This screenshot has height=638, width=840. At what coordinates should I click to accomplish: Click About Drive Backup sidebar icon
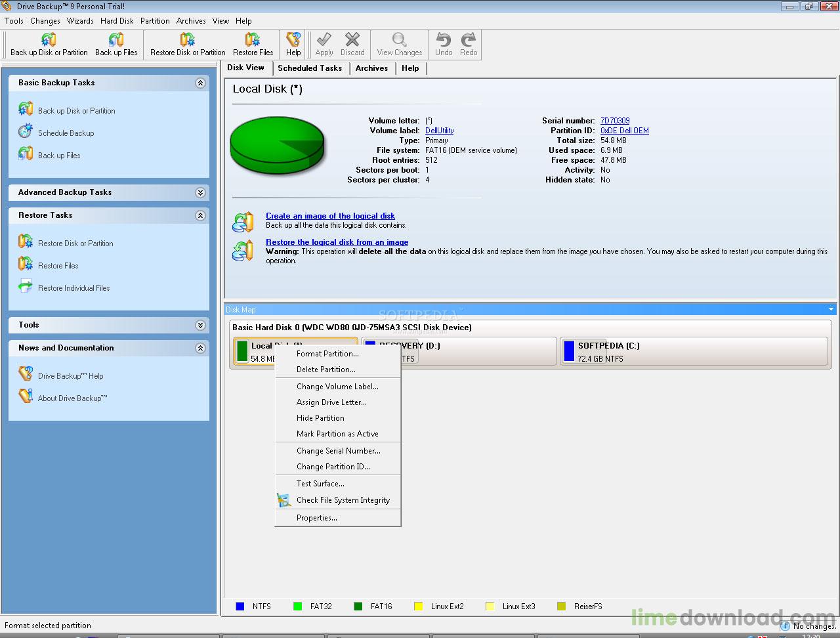(26, 396)
